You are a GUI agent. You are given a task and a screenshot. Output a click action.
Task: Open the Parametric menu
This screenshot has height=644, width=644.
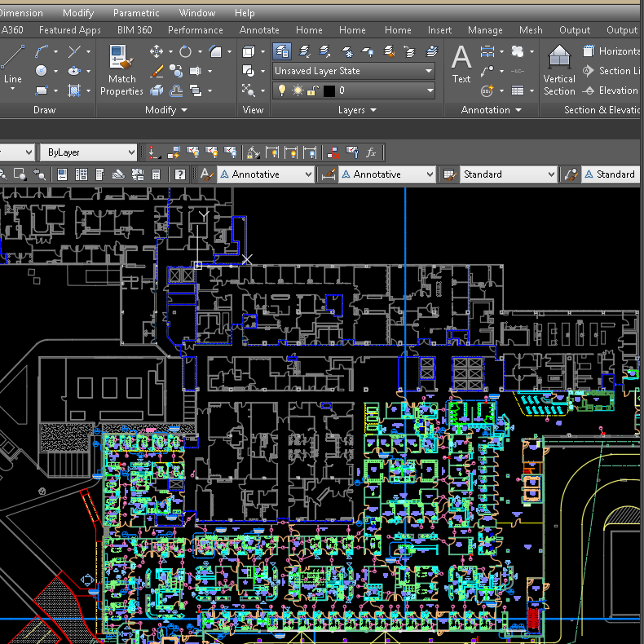136,13
